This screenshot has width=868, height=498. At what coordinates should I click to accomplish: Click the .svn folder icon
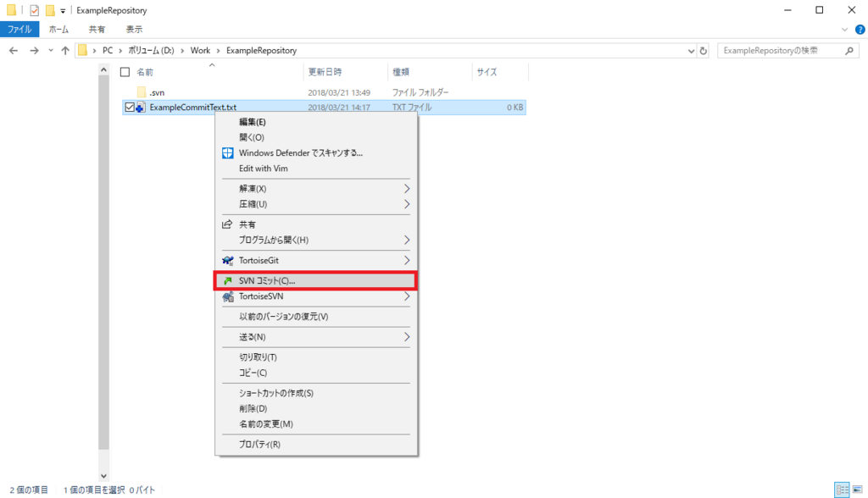[x=142, y=91]
